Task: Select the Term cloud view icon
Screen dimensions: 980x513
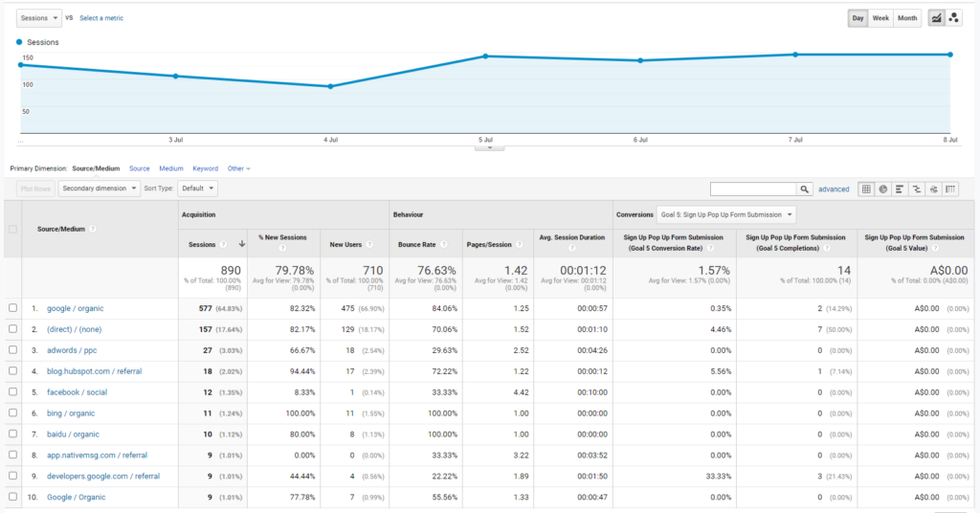Action: (934, 189)
